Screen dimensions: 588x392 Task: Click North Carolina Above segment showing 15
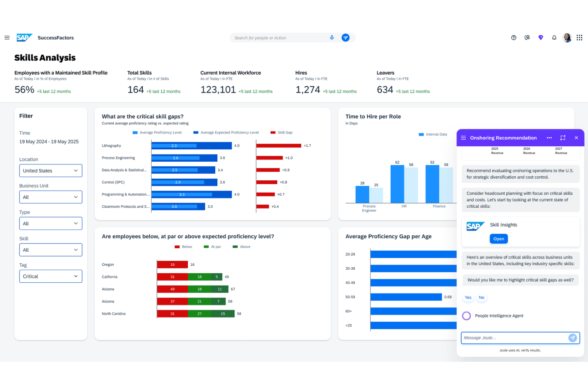click(223, 314)
